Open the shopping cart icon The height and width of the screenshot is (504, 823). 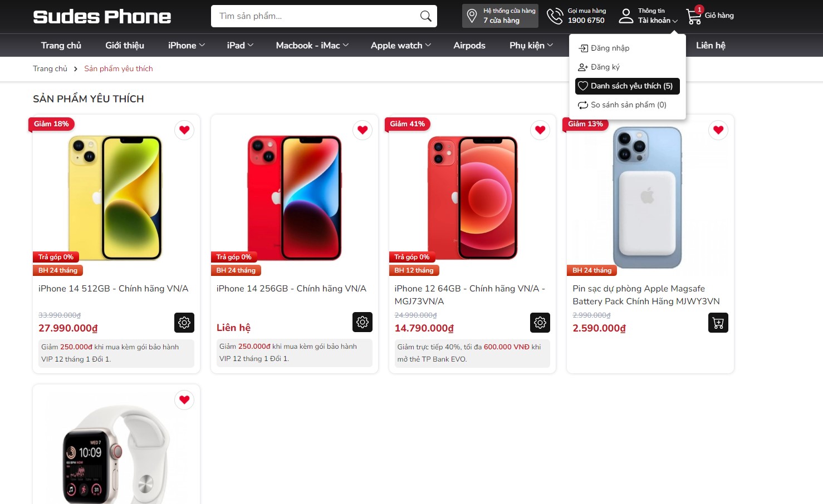pyautogui.click(x=694, y=16)
